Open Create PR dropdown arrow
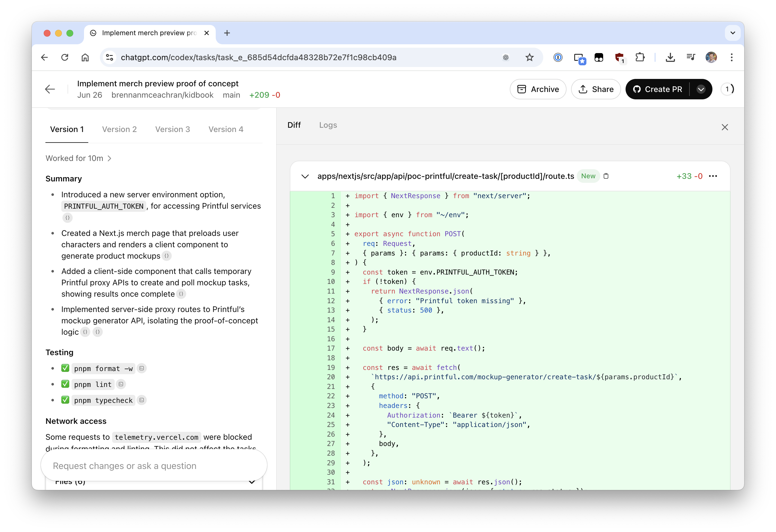Viewport: 776px width, 532px height. tap(701, 89)
